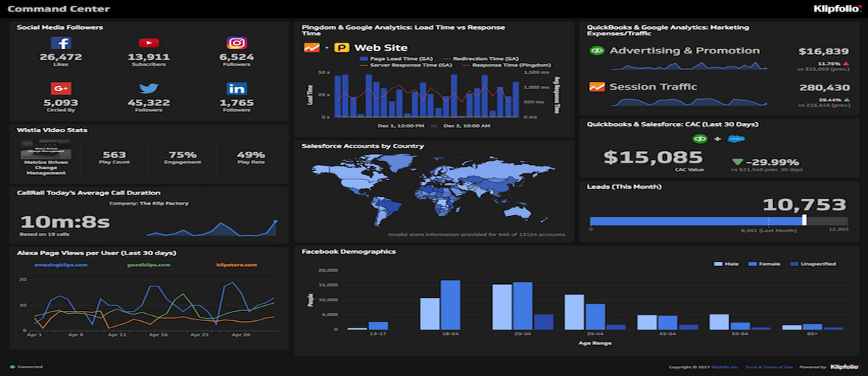The image size is (868, 376).
Task: Open the Trust & Terms of Use link
Action: coord(769,367)
